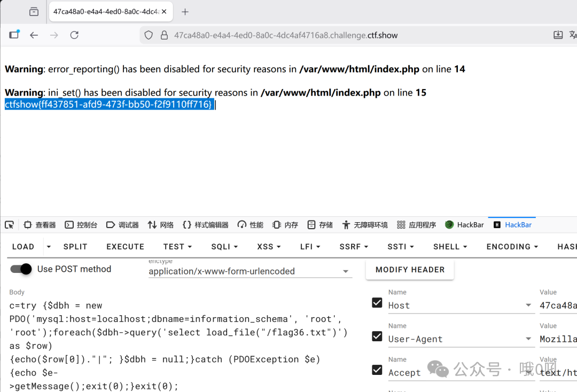Click the sidebar toggle icon beside back arrow
The image size is (577, 392).
point(14,35)
